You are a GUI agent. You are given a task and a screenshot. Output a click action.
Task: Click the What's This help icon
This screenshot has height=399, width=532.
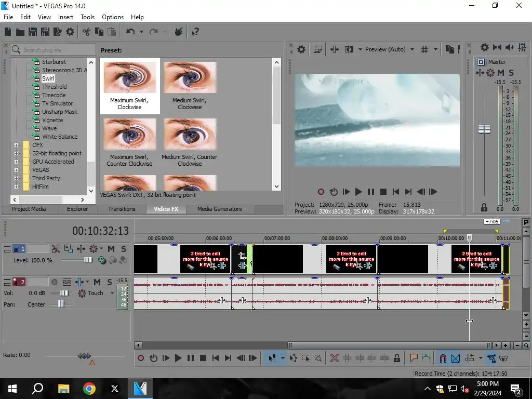(x=195, y=32)
